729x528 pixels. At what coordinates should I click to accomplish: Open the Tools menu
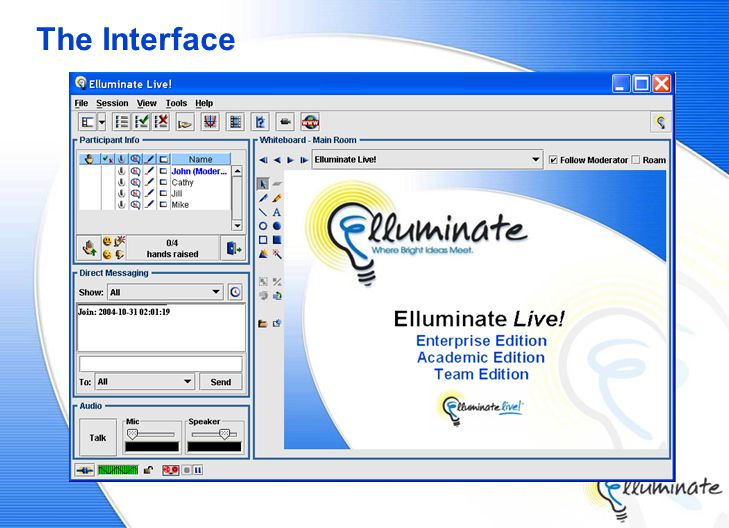[x=176, y=103]
